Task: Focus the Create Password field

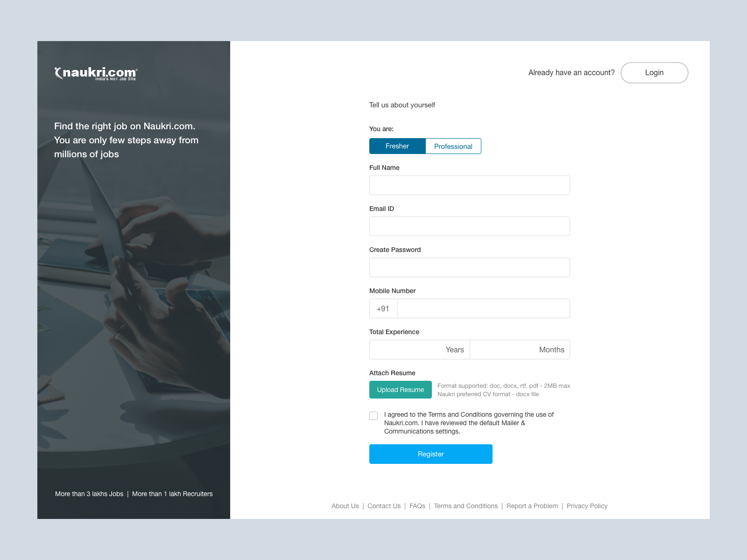Action: 470,267
